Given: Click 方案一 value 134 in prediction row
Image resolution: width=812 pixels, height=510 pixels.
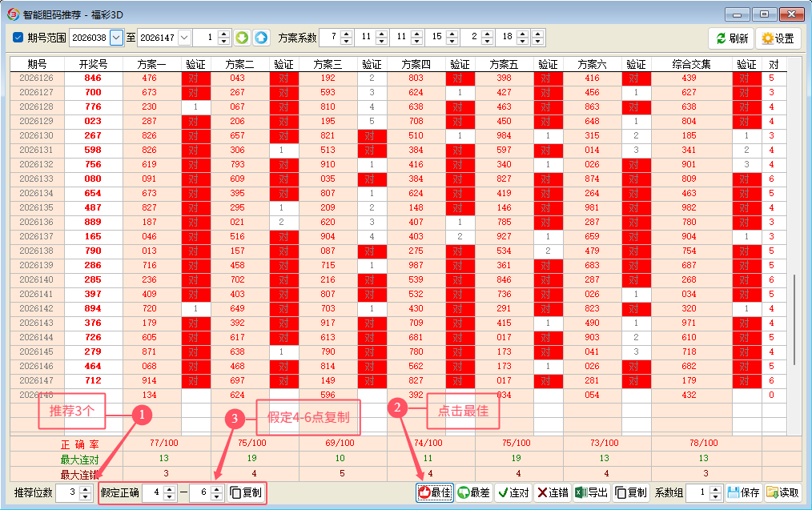Looking at the screenshot, I should click(x=149, y=395).
